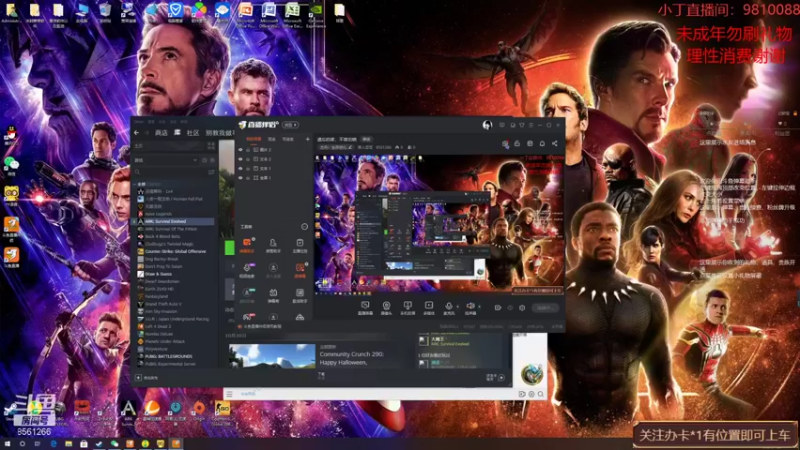Add camera source in streaming toolbar
The image size is (800, 450).
(x=386, y=308)
